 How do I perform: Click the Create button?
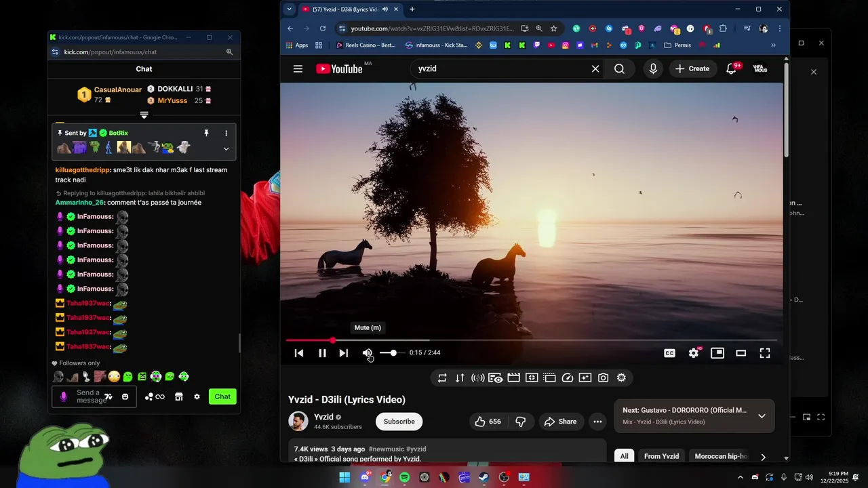[692, 68]
